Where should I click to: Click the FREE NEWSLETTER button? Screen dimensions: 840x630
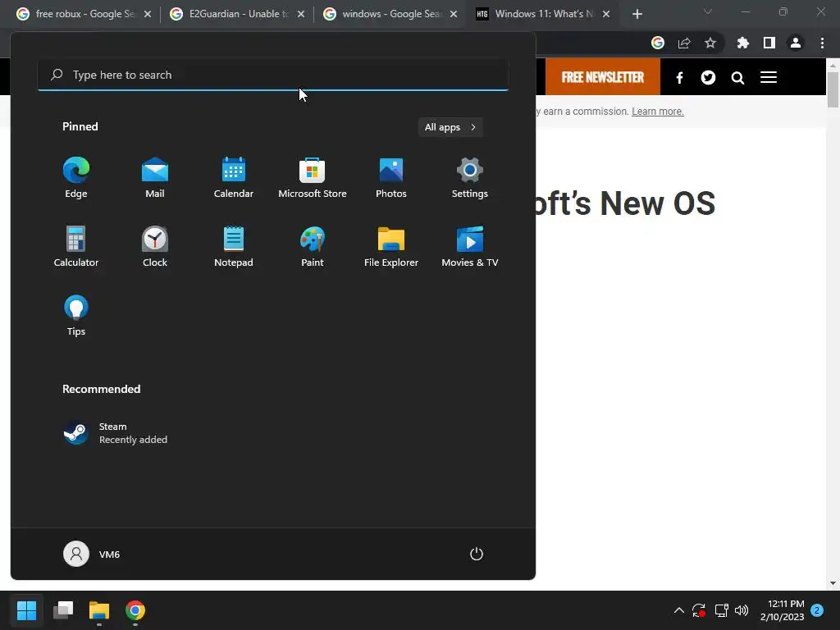point(603,76)
